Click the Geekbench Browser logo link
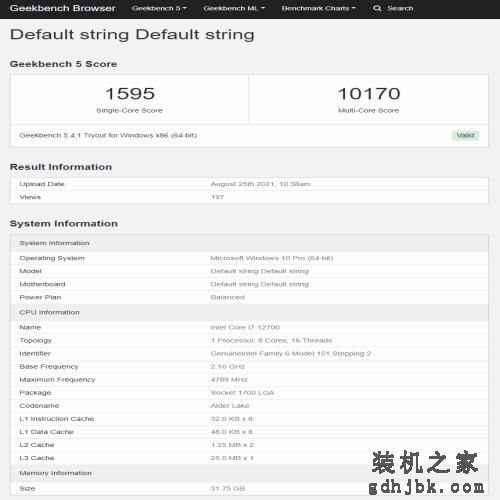The image size is (500, 500). click(62, 8)
